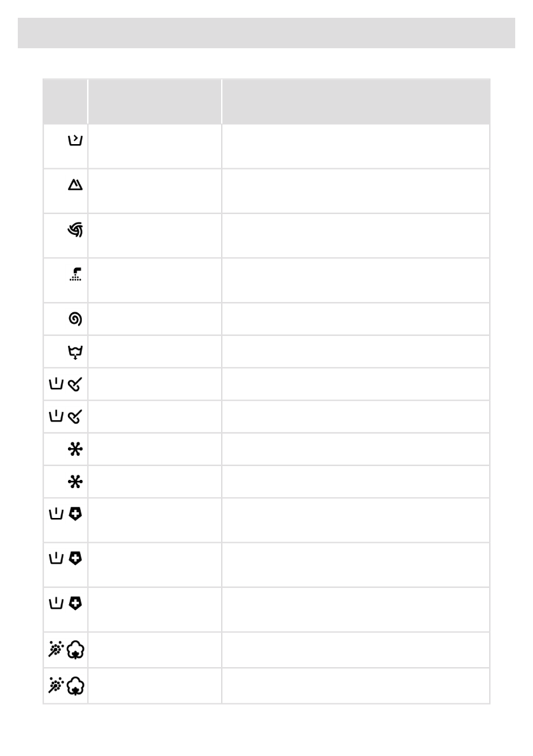Click the round spiral spin icon
The width and height of the screenshot is (533, 756).
pyautogui.click(x=76, y=319)
